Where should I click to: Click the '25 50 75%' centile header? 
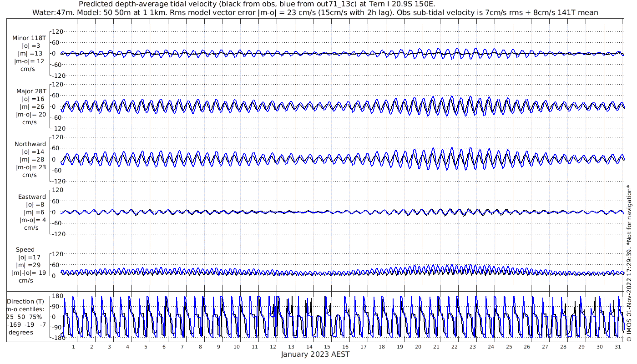coord(24,317)
